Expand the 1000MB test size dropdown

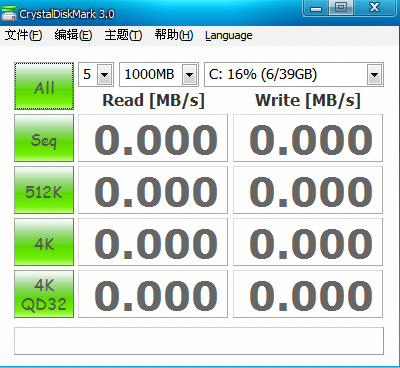tap(189, 74)
